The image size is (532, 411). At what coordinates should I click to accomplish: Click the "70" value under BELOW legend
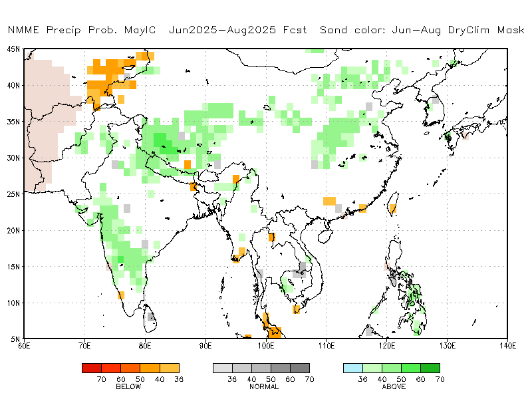coord(102,379)
